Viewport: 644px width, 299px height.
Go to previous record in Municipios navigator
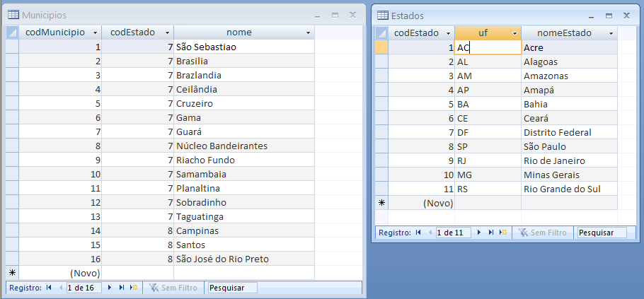coord(62,288)
